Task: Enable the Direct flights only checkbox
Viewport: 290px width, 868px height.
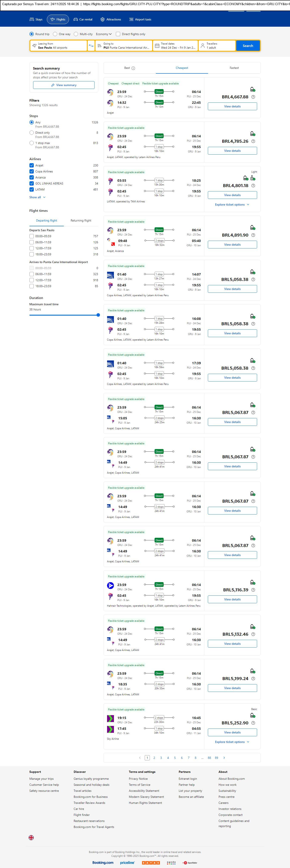Action: point(118,34)
